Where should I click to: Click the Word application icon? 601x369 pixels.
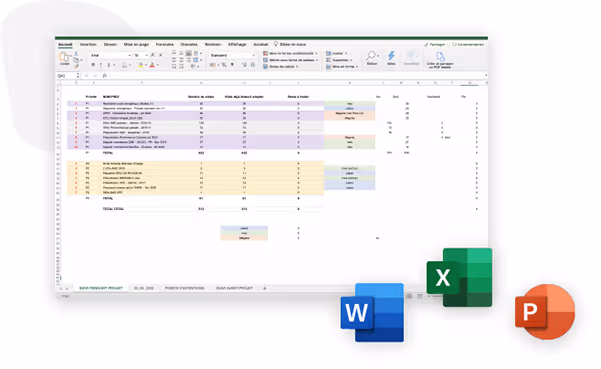pyautogui.click(x=372, y=312)
